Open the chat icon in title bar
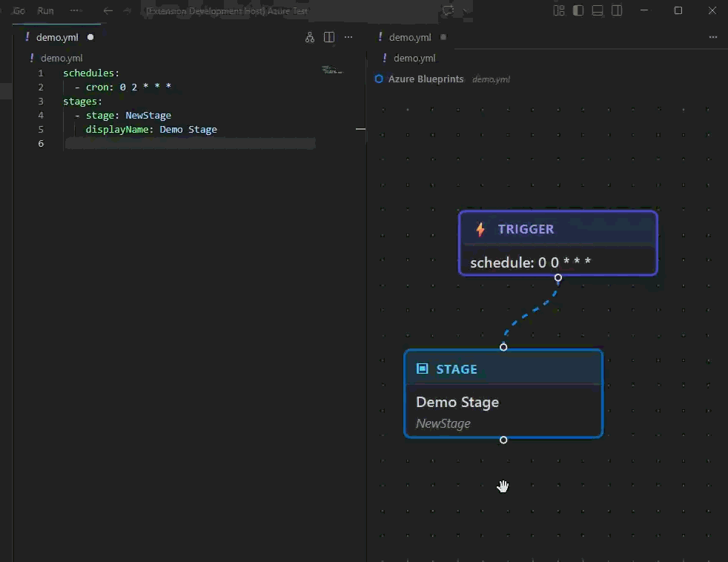 click(448, 10)
